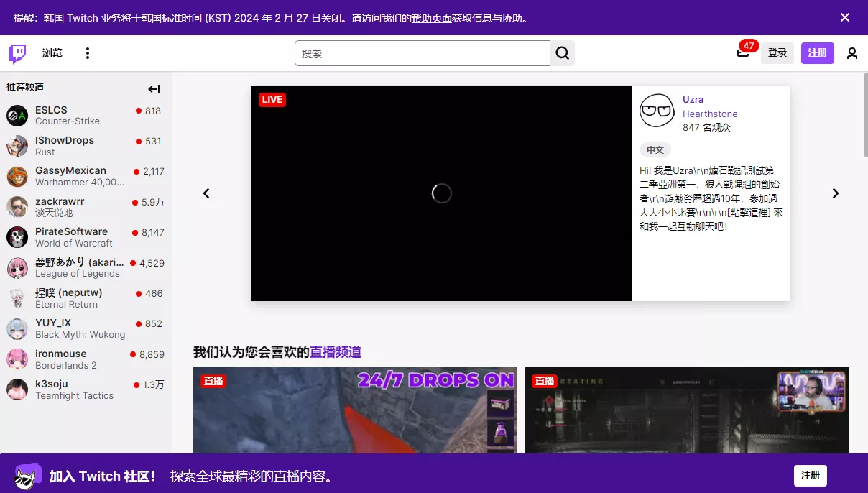The image size is (868, 493).
Task: Click the purple 注册 signup button bottom right
Action: point(811,475)
